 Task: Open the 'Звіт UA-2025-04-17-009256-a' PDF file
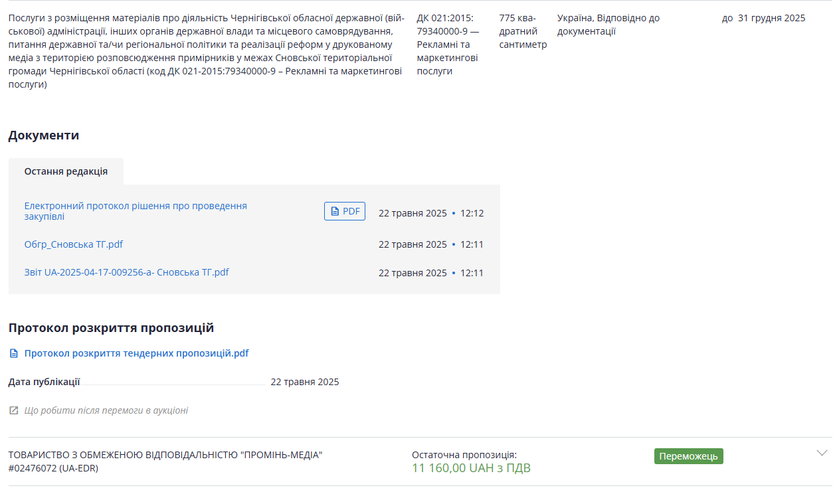point(126,272)
